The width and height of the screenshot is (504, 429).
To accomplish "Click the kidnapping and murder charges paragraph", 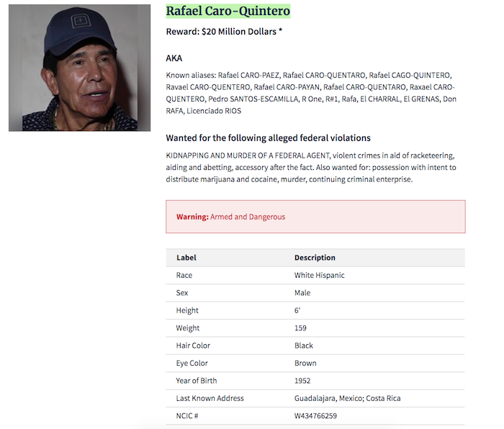I will (x=311, y=167).
